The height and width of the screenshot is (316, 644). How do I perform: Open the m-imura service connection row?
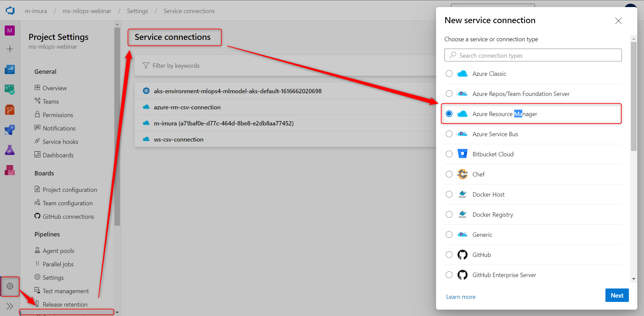(285, 123)
